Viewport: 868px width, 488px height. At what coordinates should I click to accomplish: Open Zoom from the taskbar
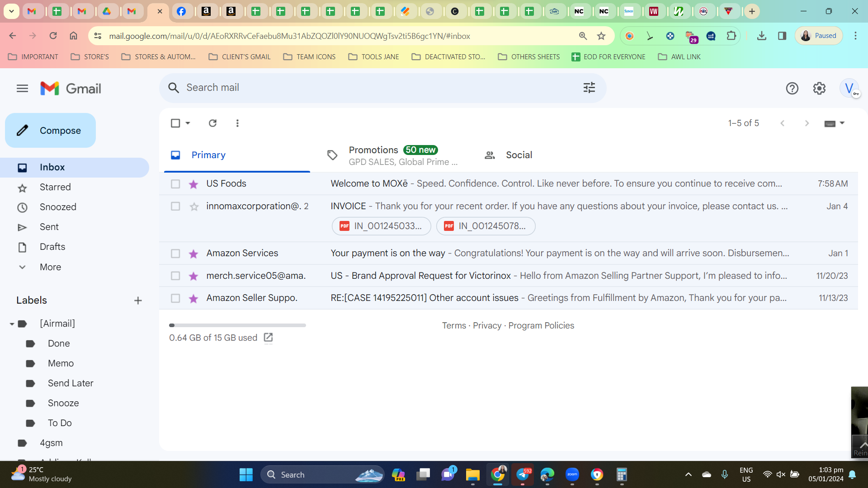pos(572,474)
